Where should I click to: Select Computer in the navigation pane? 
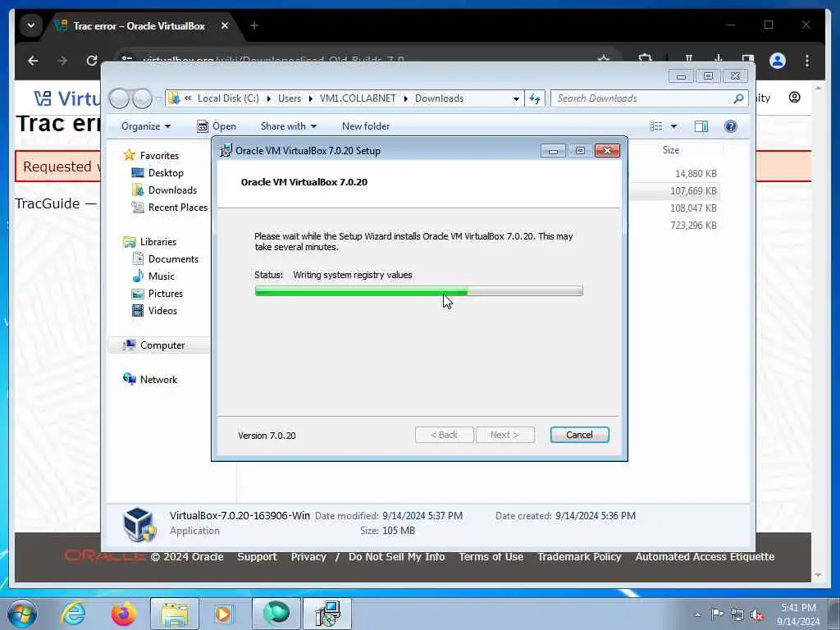click(x=162, y=345)
